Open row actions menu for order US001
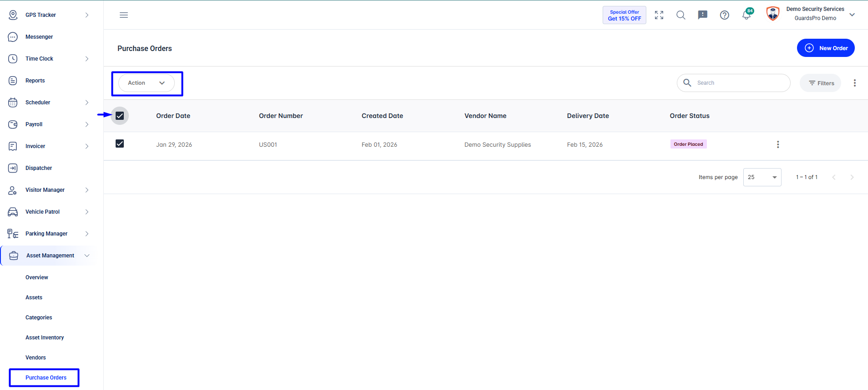The width and height of the screenshot is (868, 390). coord(778,144)
